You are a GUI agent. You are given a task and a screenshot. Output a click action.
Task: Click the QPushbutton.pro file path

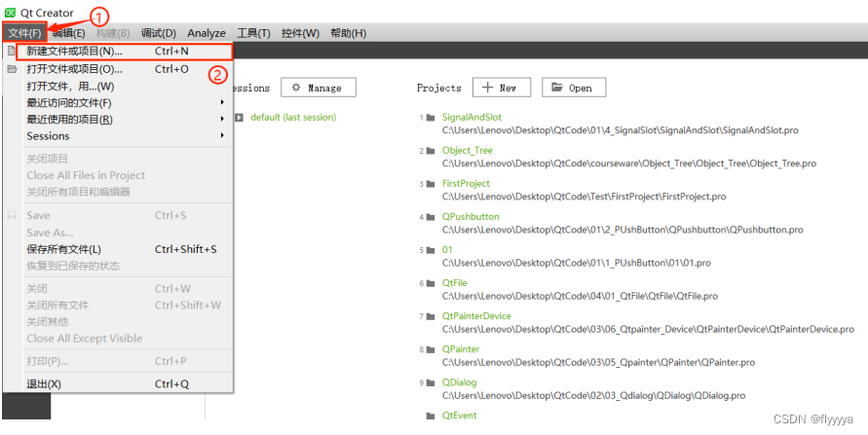623,230
